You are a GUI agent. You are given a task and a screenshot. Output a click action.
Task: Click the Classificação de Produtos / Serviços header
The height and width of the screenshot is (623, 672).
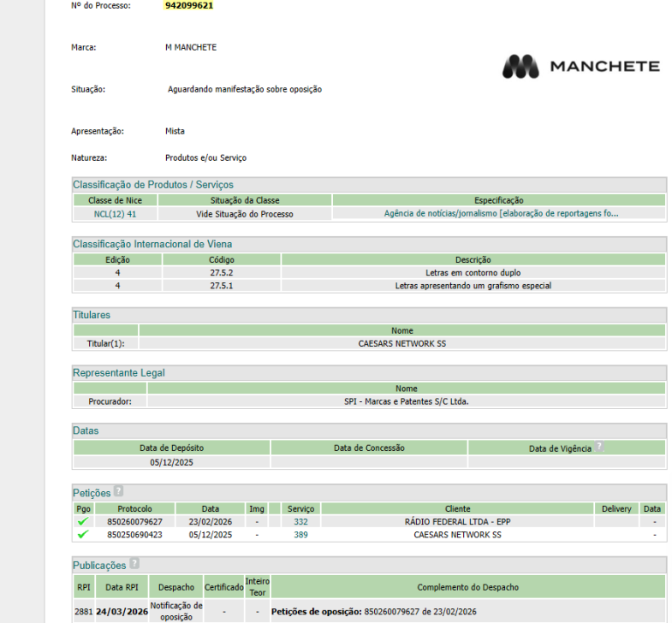(x=153, y=185)
